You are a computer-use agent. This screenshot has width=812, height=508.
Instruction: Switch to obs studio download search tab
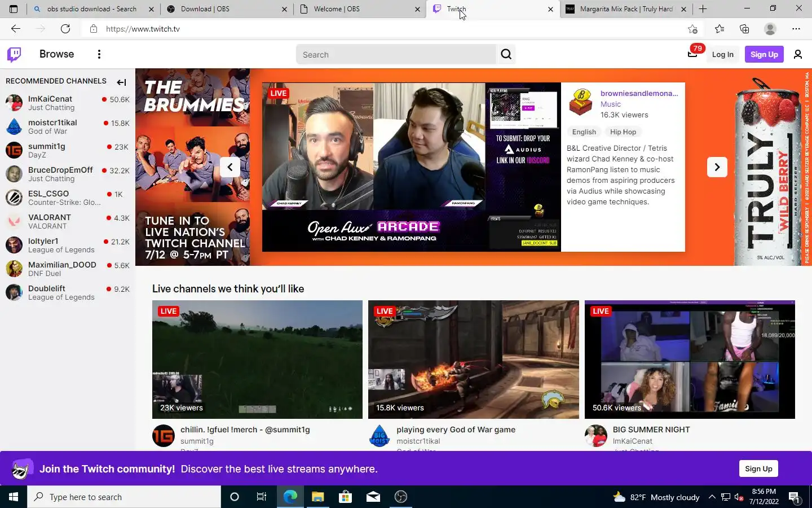coord(92,9)
